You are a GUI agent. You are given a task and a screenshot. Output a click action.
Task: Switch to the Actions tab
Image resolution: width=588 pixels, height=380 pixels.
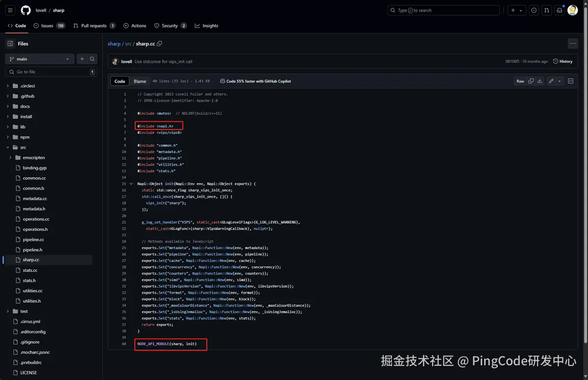(x=135, y=25)
